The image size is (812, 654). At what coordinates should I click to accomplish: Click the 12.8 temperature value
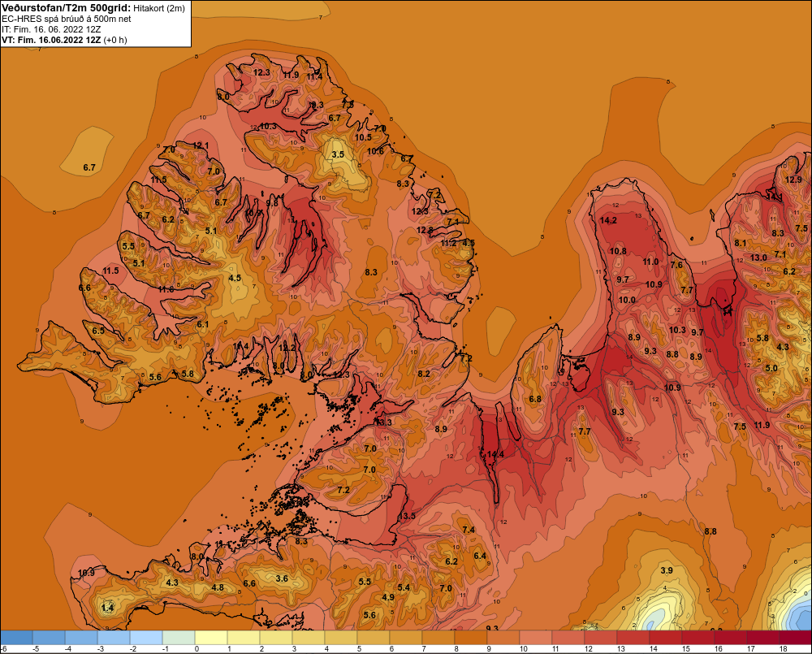(424, 230)
